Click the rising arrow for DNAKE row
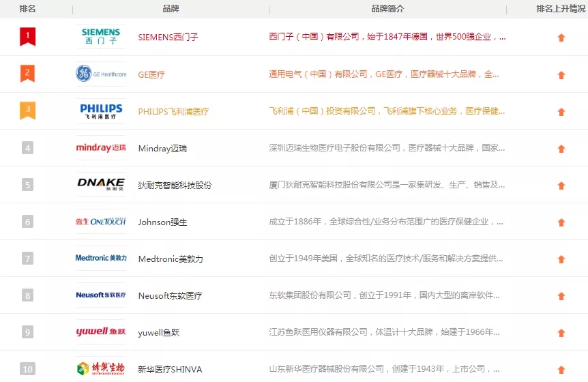The image size is (588, 382). point(561,186)
